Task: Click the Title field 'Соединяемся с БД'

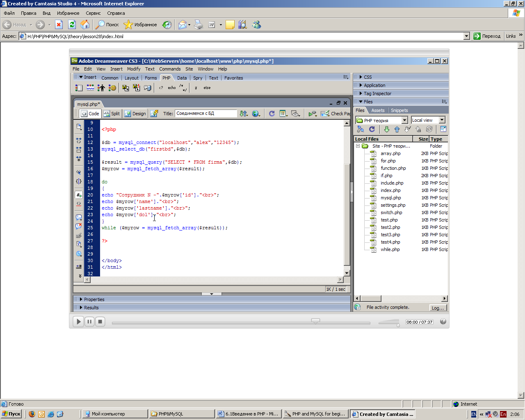Action: click(206, 114)
